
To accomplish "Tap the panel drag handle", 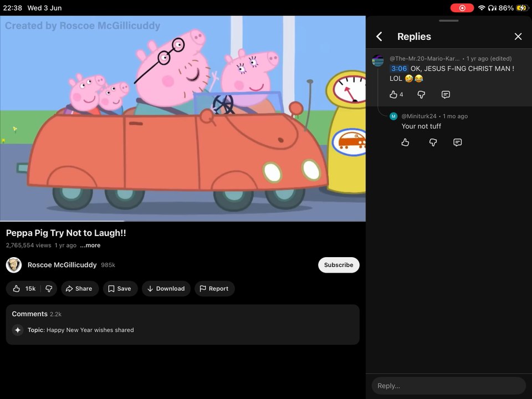I will click(x=448, y=21).
